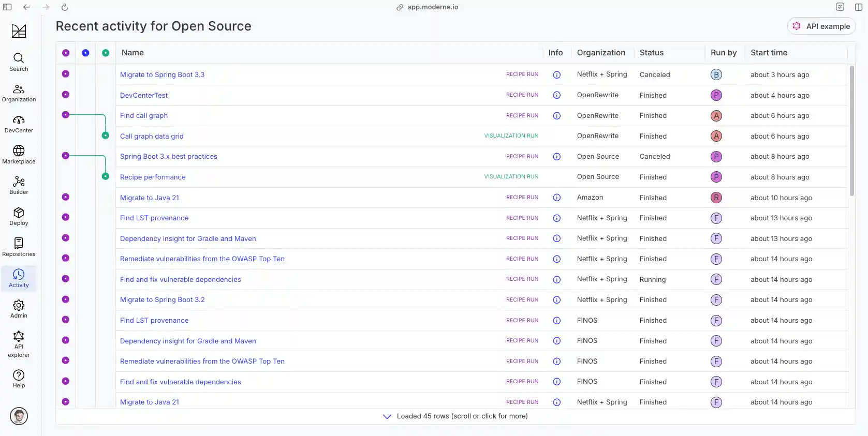Open the user profile avatar
Viewport: 868px width, 436px height.
tap(19, 416)
